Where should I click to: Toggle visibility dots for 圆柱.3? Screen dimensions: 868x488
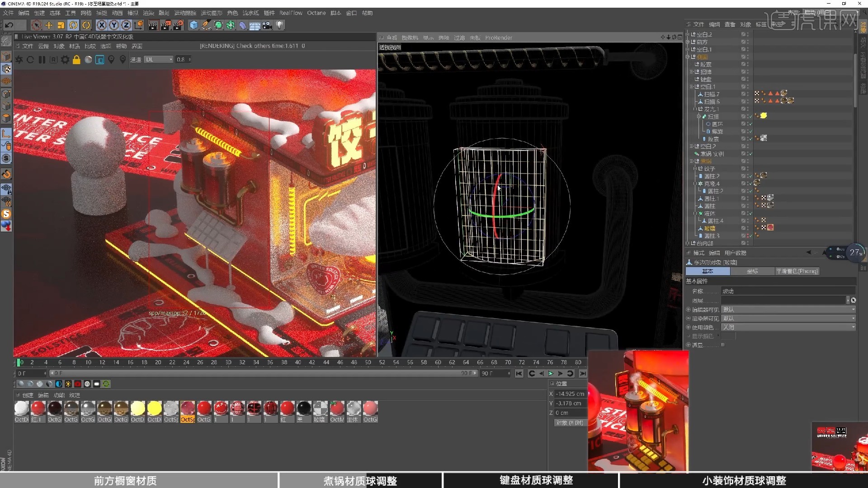click(747, 236)
